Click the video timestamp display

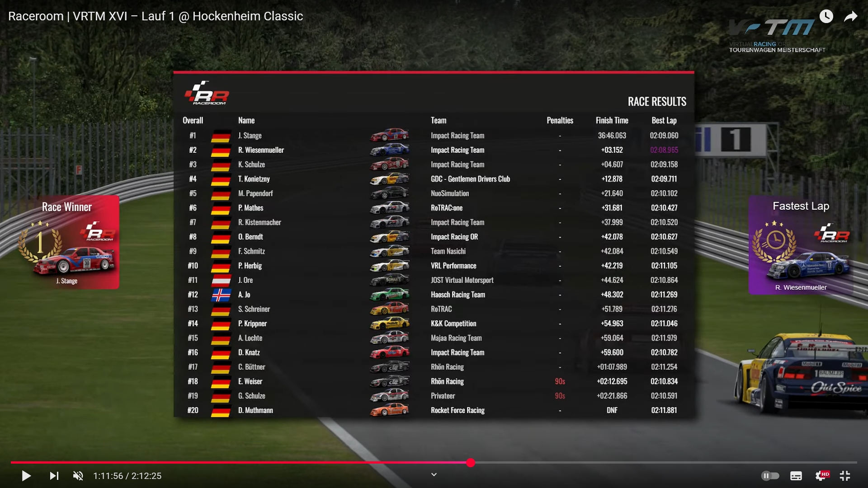click(x=127, y=476)
